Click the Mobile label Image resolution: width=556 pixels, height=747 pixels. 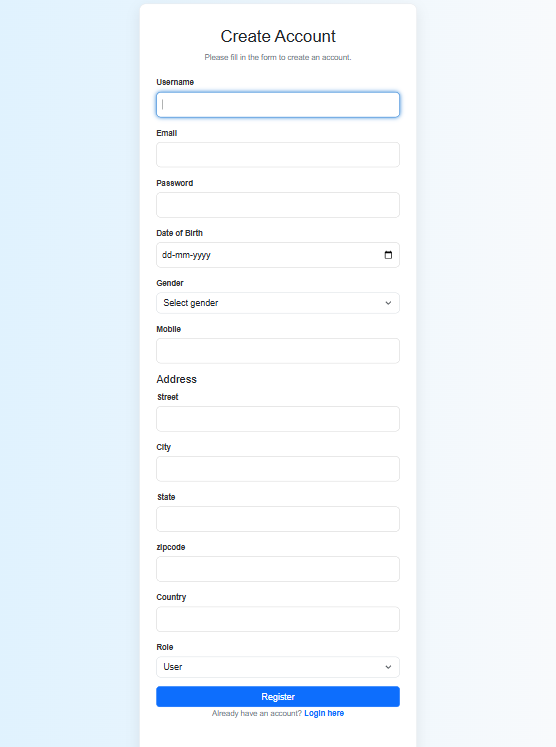tap(168, 329)
